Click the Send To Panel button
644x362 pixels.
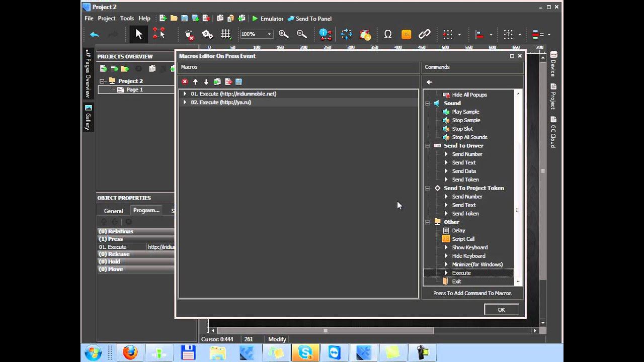point(309,19)
